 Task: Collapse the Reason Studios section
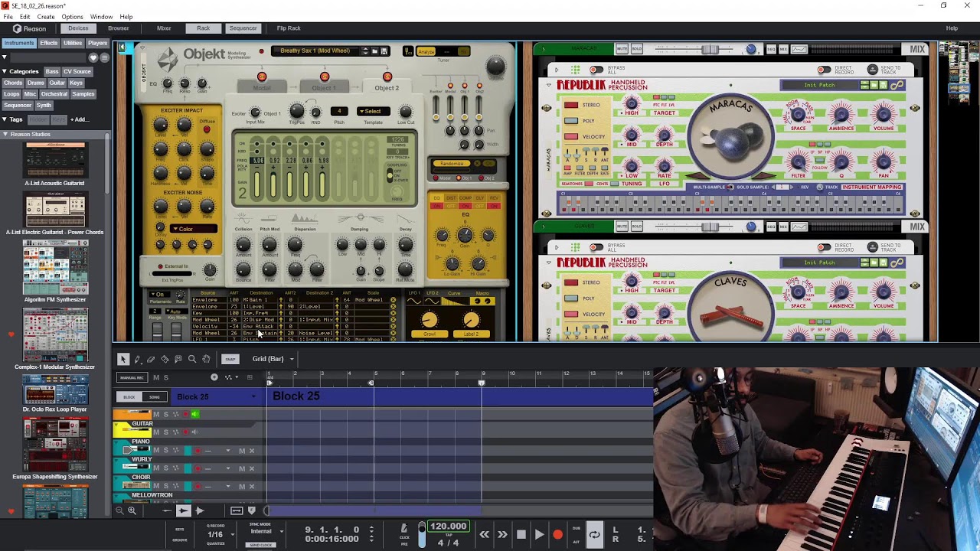coord(5,135)
